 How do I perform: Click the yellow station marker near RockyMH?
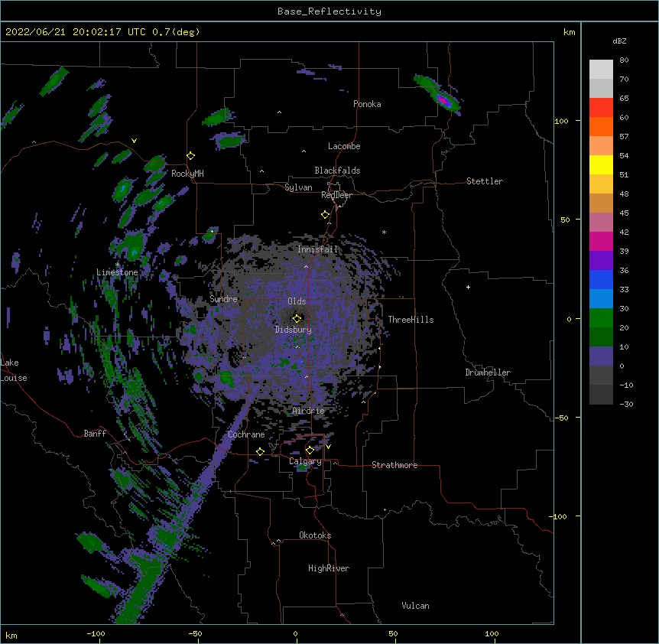tap(191, 156)
